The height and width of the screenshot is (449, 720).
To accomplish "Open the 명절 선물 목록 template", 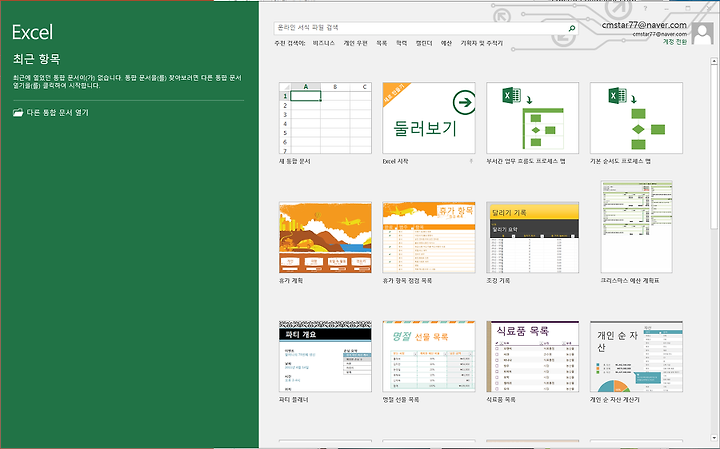I will 429,357.
